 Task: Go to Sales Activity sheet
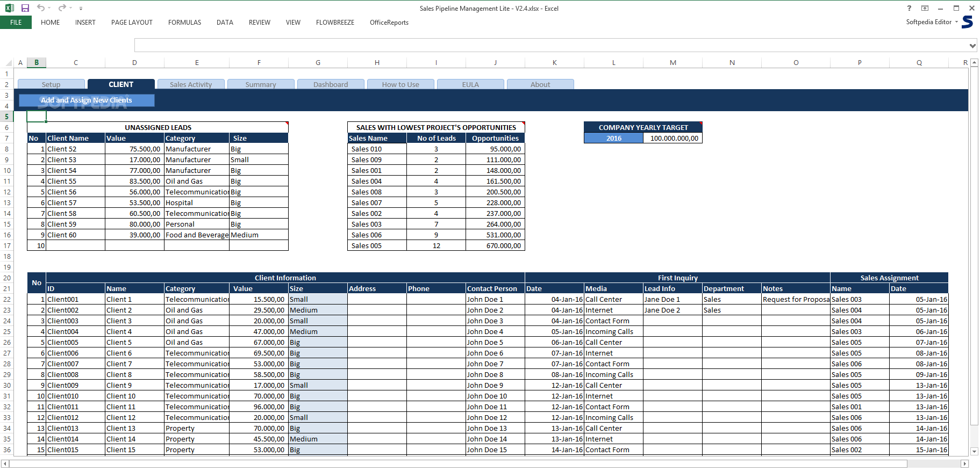191,84
